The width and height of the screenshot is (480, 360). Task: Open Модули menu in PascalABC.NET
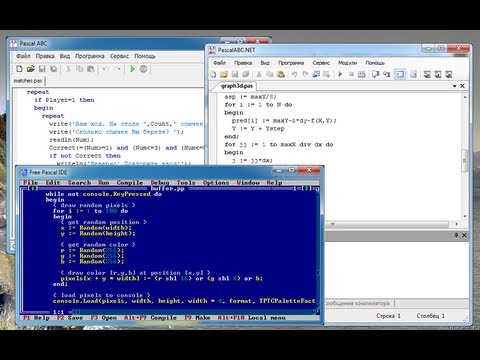(348, 63)
